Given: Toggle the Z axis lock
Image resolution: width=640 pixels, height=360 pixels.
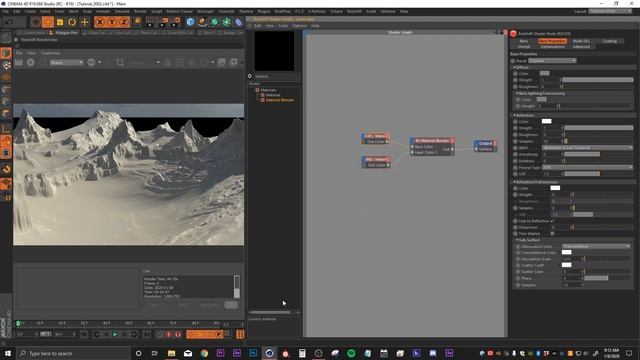Looking at the screenshot, I should click(124, 22).
